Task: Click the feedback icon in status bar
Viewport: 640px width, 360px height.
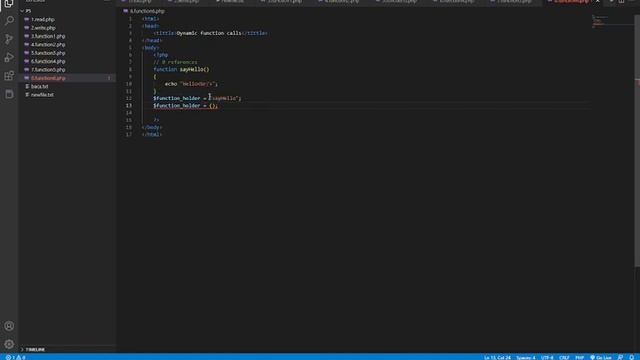Action: click(x=620, y=357)
